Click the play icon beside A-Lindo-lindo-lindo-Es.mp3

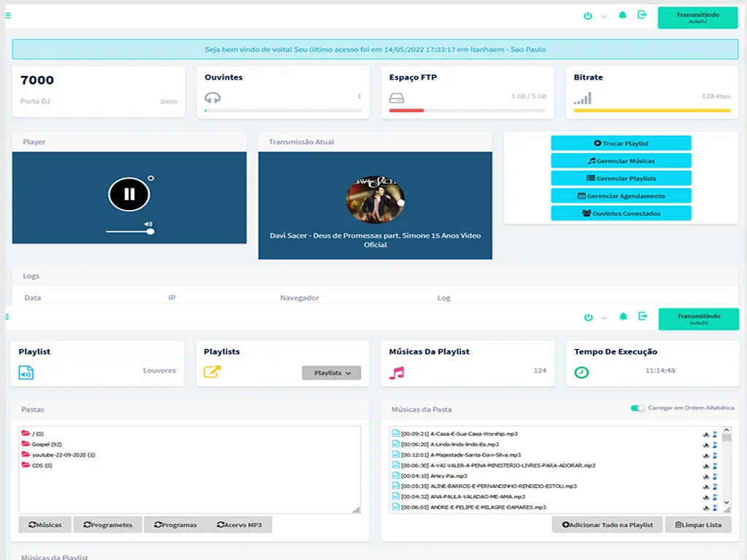tap(706, 444)
